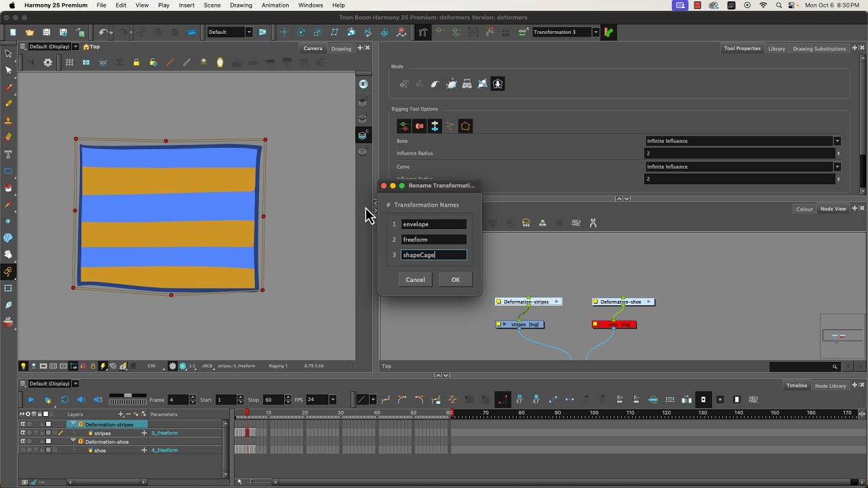The height and width of the screenshot is (488, 868).
Task: Open the Bone Infinite Influence dropdown
Action: [837, 141]
